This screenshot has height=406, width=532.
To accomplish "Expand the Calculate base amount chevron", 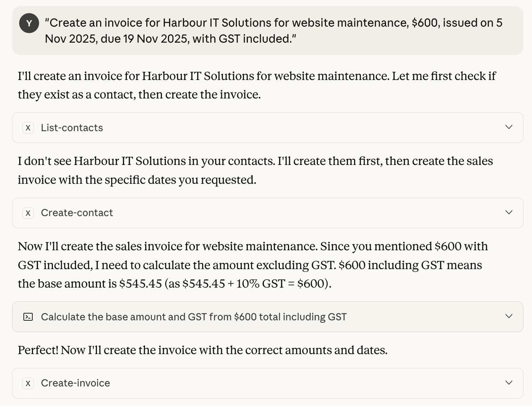I will 509,316.
